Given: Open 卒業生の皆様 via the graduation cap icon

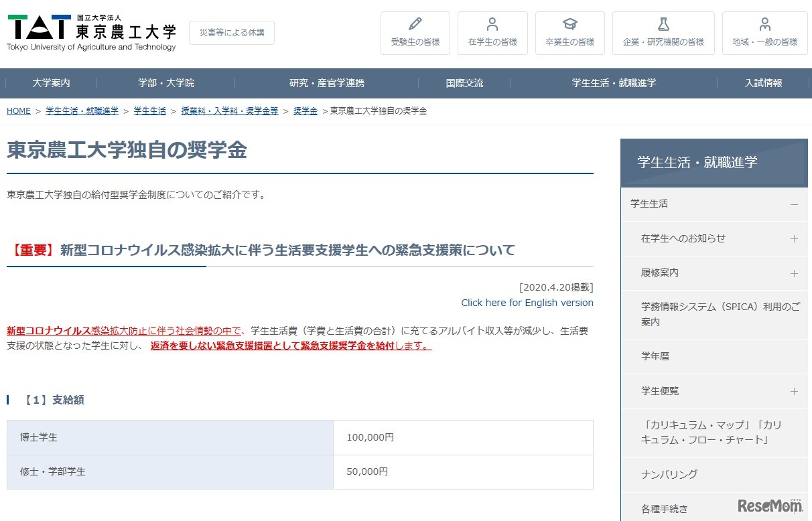Looking at the screenshot, I should click(569, 23).
